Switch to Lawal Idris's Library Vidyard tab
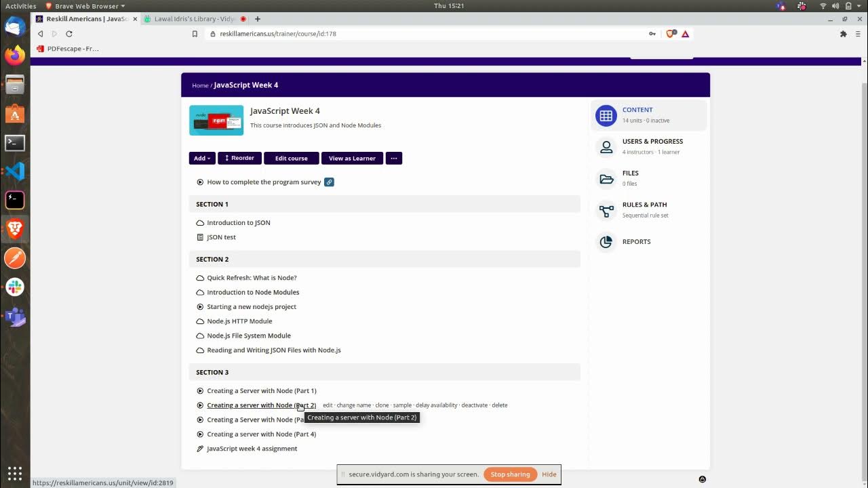 tap(195, 19)
